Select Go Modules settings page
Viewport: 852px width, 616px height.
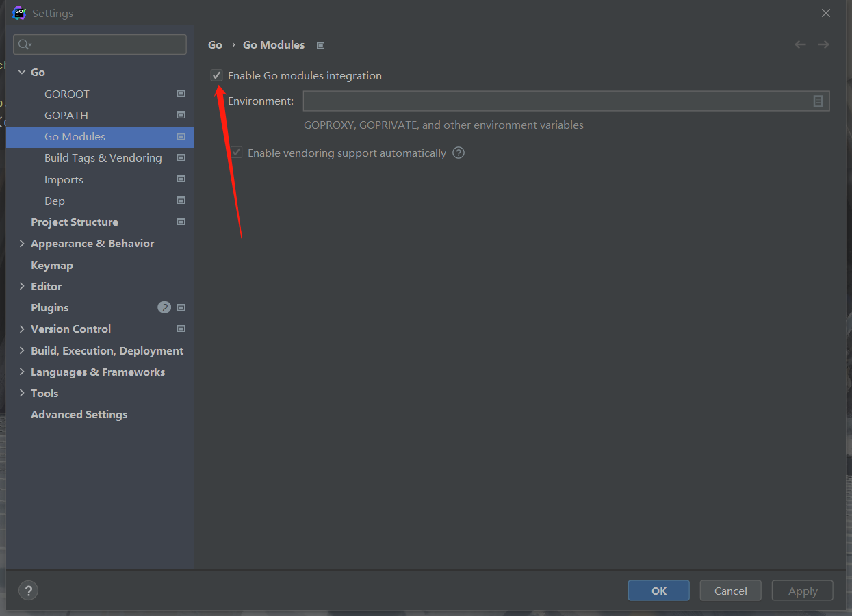coord(100,136)
